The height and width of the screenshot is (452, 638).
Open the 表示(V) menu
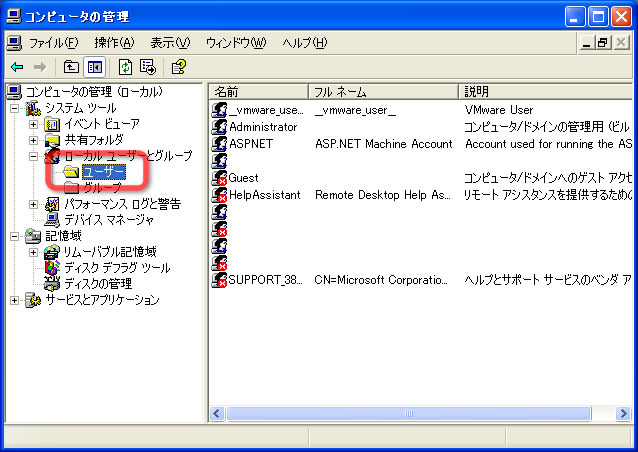pos(170,43)
